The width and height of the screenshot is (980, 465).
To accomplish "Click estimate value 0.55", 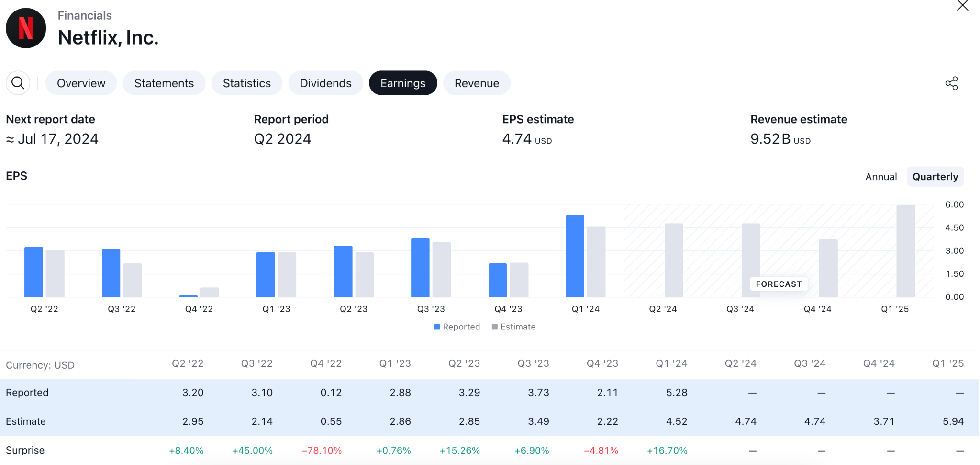I will coord(331,421).
